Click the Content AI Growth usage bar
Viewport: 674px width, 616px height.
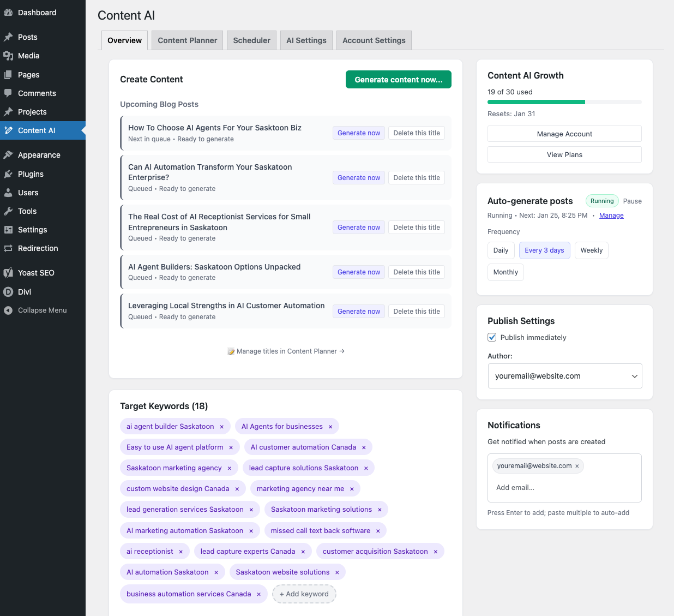point(564,102)
